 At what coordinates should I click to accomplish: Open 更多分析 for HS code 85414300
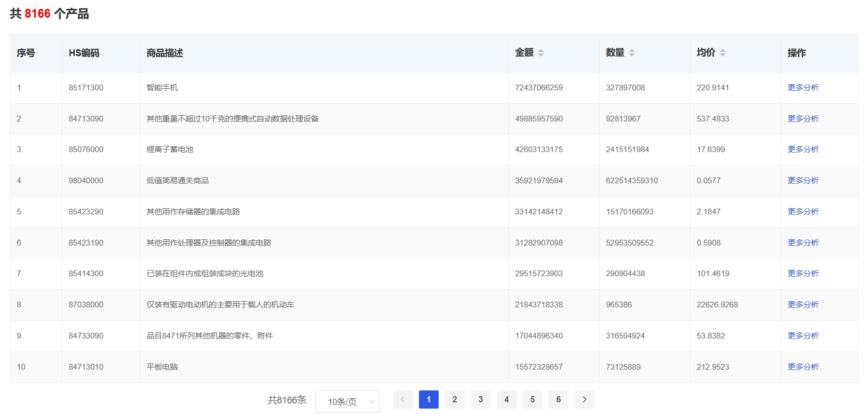[x=803, y=274]
